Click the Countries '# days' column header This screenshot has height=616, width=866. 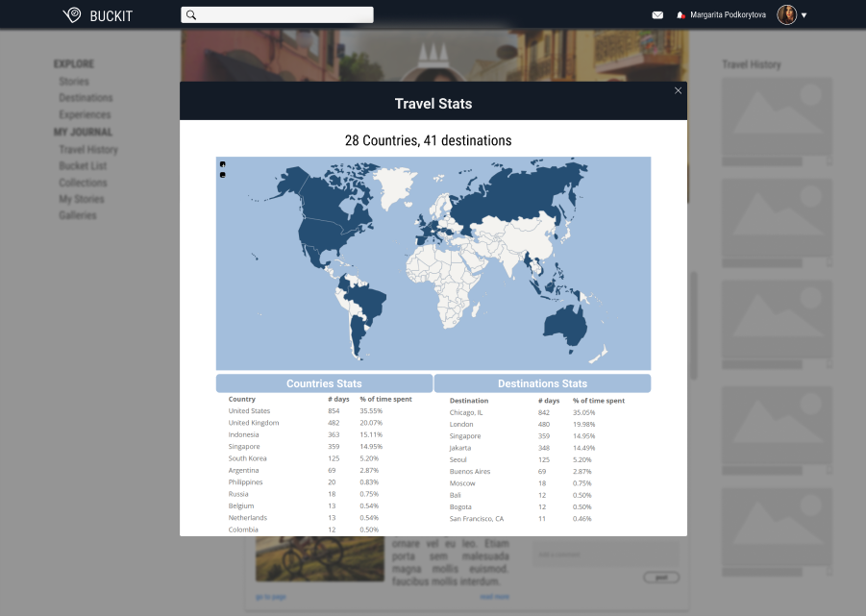click(338, 399)
